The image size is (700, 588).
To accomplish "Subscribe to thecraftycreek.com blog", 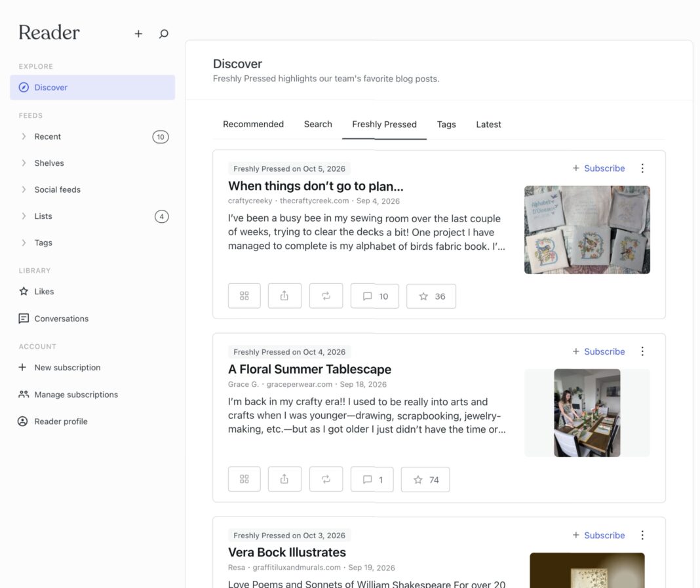I will click(598, 168).
